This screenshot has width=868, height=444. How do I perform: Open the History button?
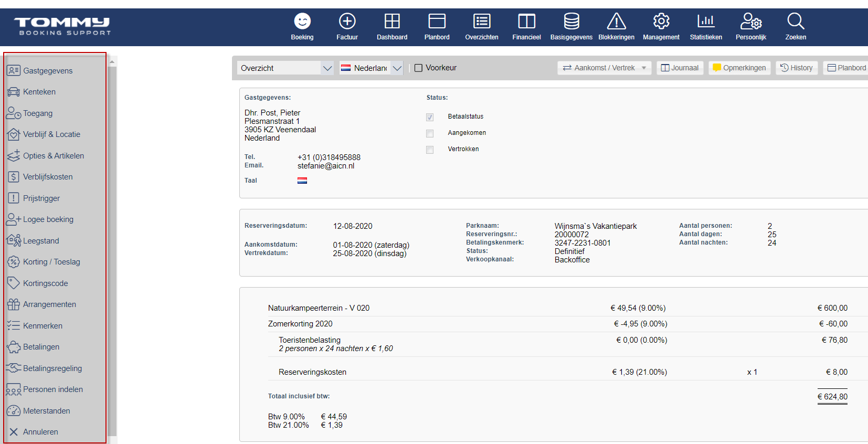pos(797,68)
